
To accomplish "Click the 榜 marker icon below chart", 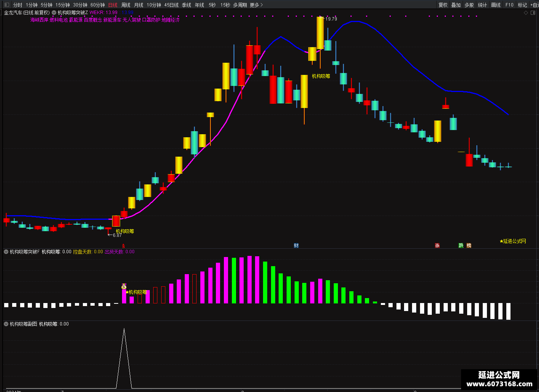I will tap(469, 245).
